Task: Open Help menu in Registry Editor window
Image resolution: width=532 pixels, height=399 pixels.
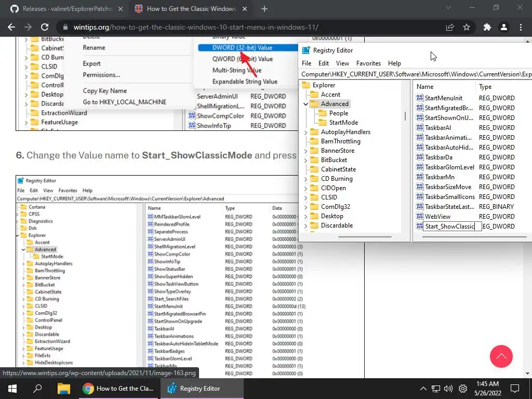Action: click(394, 63)
